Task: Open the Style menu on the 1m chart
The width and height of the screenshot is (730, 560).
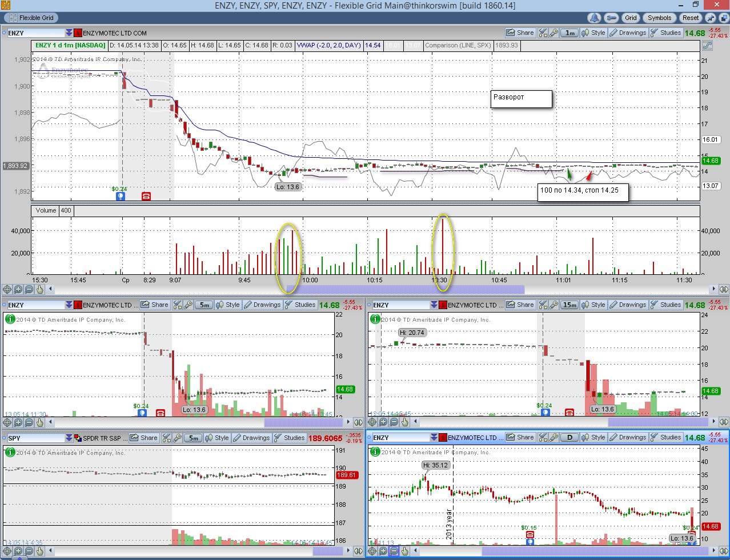Action: [x=593, y=33]
